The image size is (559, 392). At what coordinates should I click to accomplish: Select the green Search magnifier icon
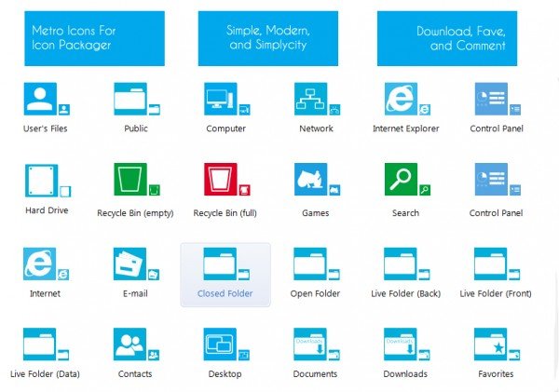pos(401,180)
